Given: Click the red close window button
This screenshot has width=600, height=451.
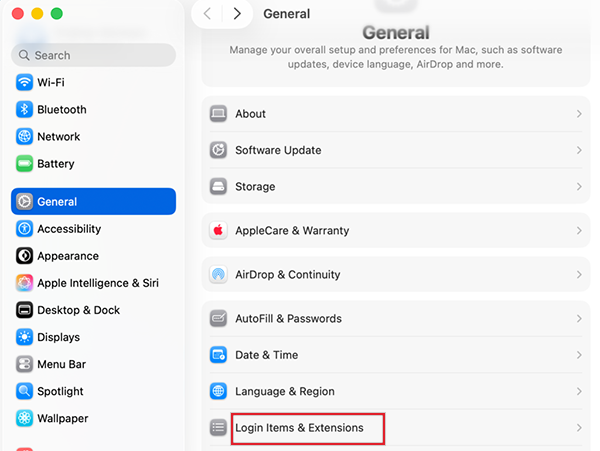Looking at the screenshot, I should [x=18, y=14].
